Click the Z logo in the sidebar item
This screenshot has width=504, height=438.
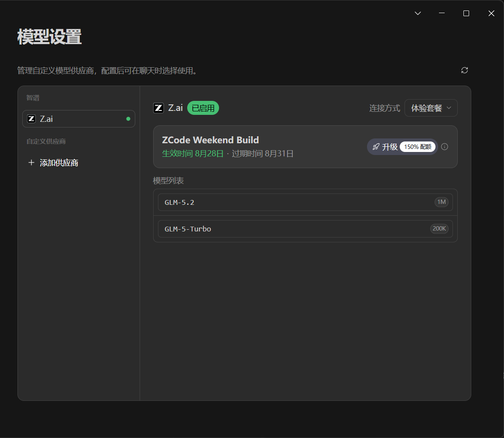(x=31, y=119)
